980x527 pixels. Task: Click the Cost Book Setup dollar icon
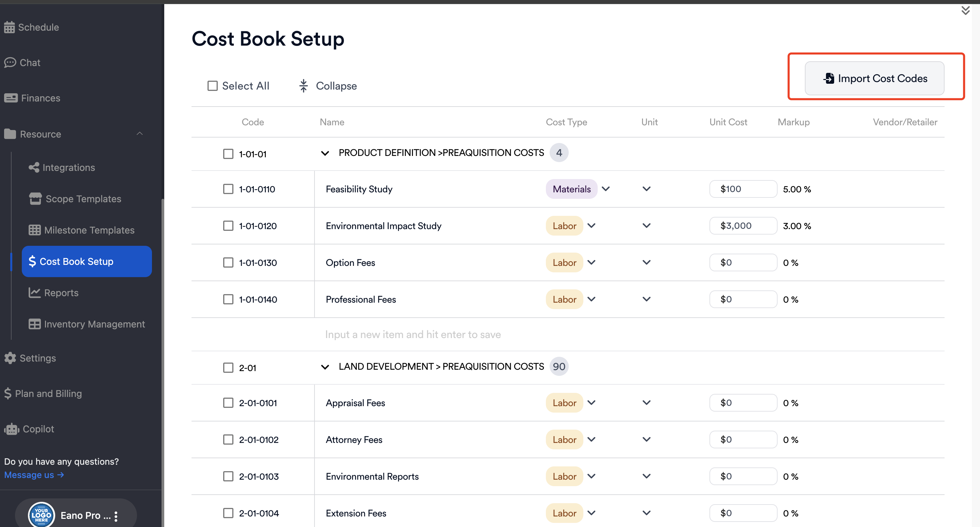(32, 261)
